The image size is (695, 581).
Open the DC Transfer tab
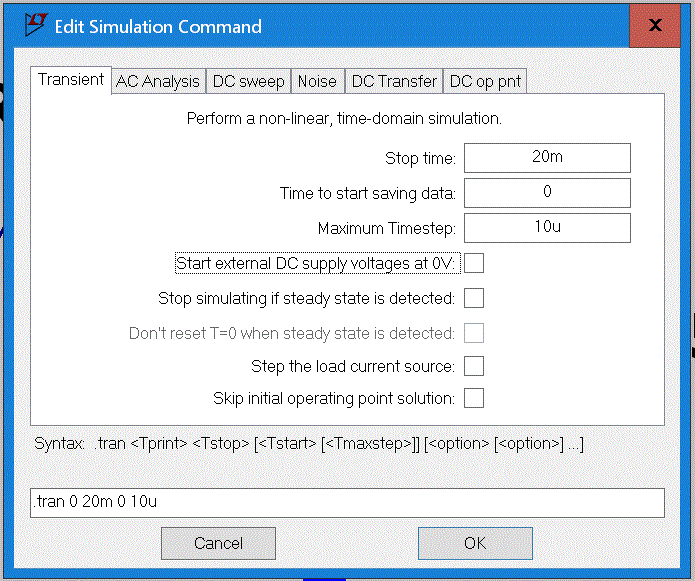click(x=394, y=82)
